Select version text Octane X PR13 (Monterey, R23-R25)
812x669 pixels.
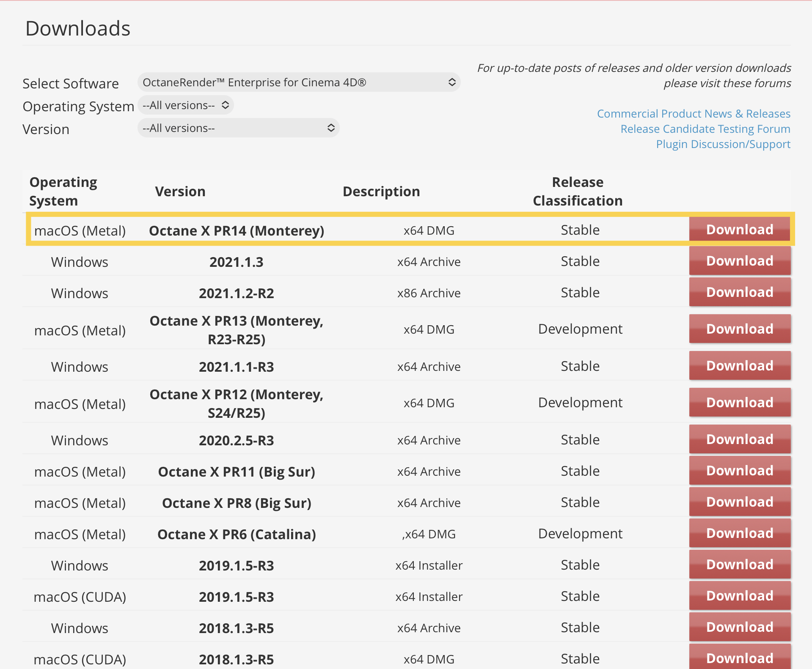[237, 330]
